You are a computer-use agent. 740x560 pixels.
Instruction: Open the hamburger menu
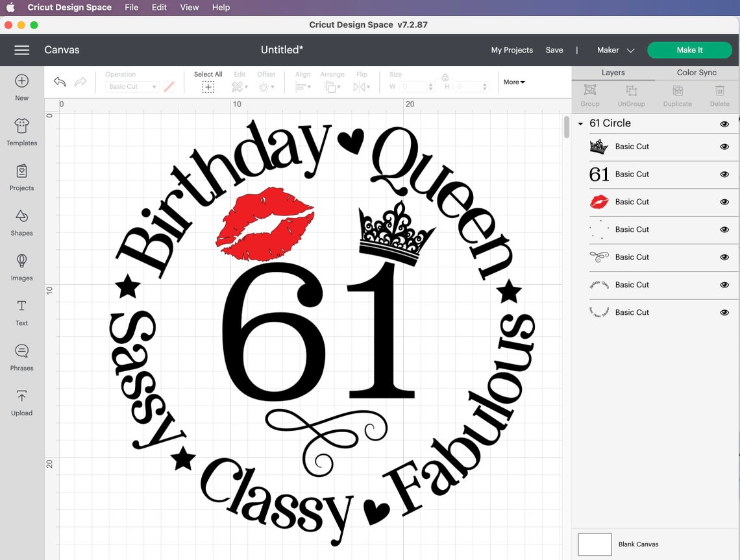[x=21, y=50]
